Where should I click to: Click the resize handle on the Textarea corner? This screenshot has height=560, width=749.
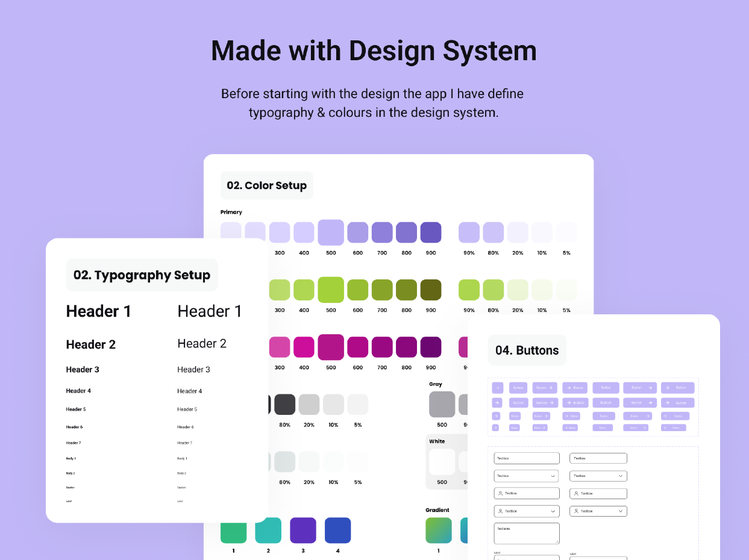556,541
